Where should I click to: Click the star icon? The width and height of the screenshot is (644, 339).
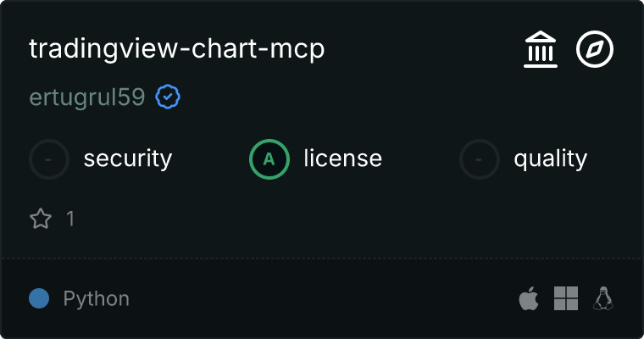coord(41,219)
